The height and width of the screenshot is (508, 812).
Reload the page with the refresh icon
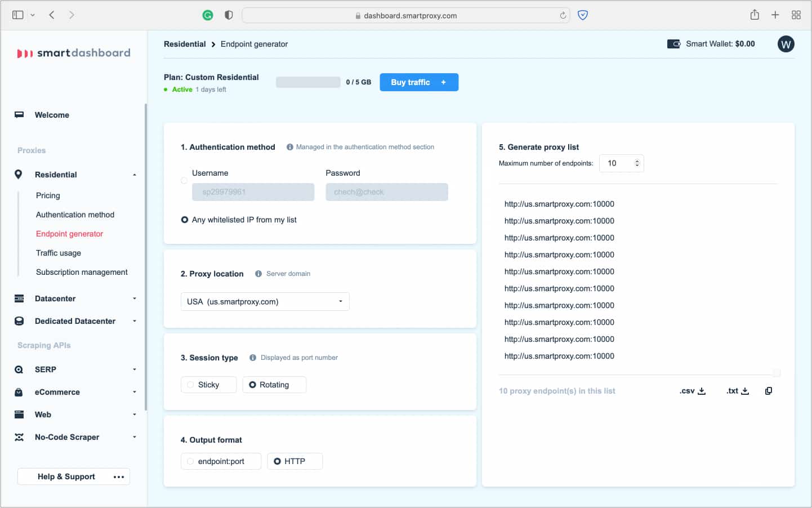tap(563, 15)
